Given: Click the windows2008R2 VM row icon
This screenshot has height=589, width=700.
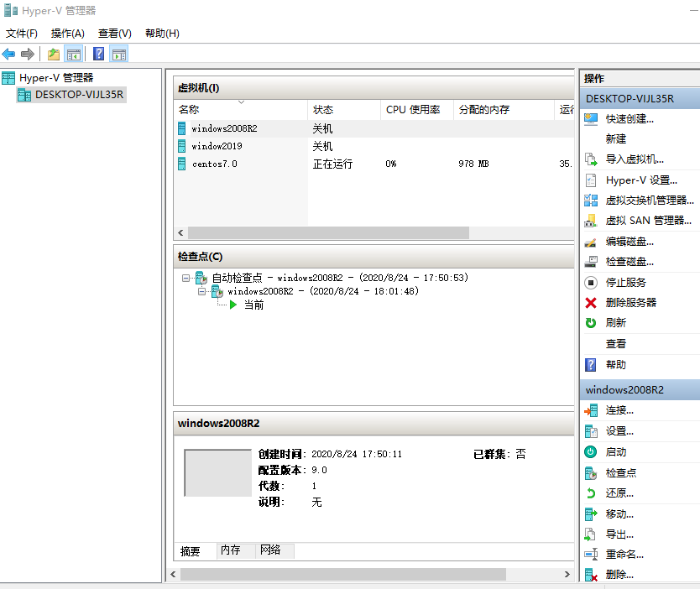Looking at the screenshot, I should pyautogui.click(x=181, y=128).
